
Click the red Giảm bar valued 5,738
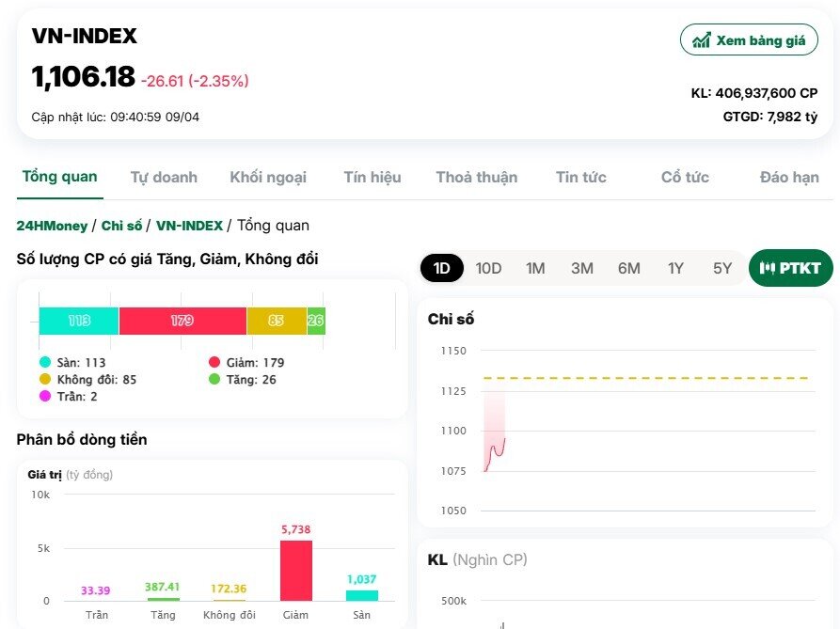pos(296,570)
